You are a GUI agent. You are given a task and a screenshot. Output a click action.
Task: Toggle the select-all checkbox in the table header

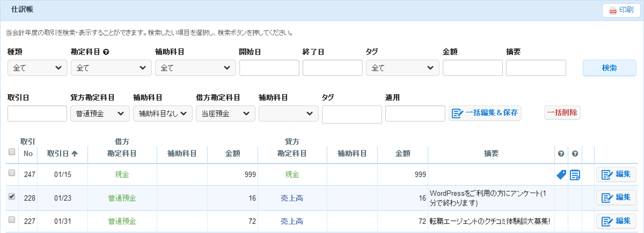[x=12, y=152]
